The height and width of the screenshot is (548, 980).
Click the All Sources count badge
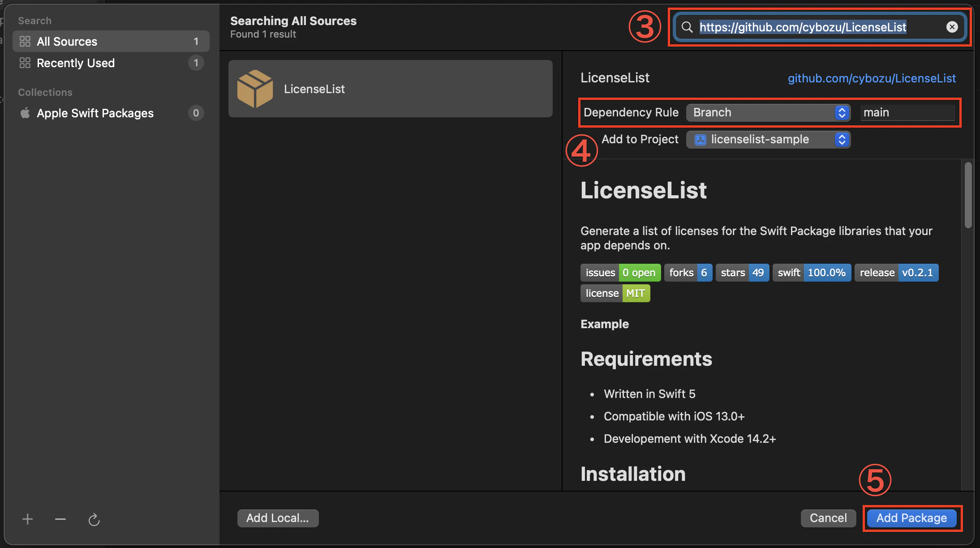click(x=196, y=41)
